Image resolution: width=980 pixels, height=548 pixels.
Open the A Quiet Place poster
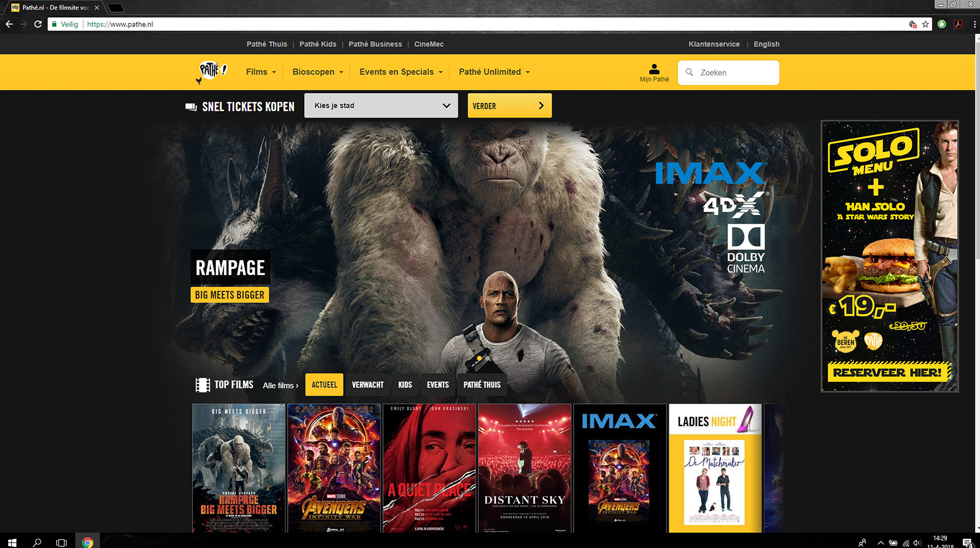click(429, 468)
